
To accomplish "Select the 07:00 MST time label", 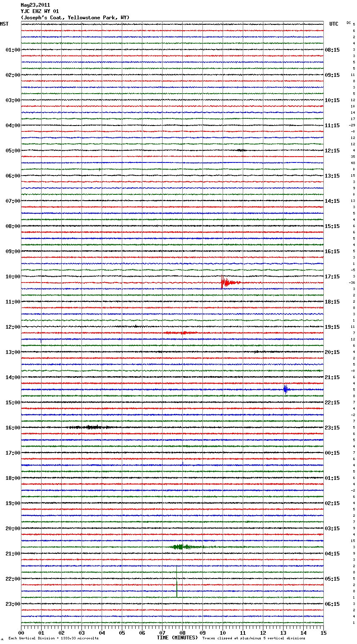I will click(x=13, y=201).
